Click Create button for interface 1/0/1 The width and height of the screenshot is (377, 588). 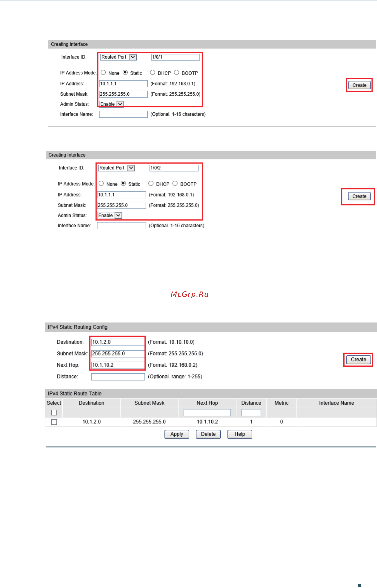click(x=359, y=85)
